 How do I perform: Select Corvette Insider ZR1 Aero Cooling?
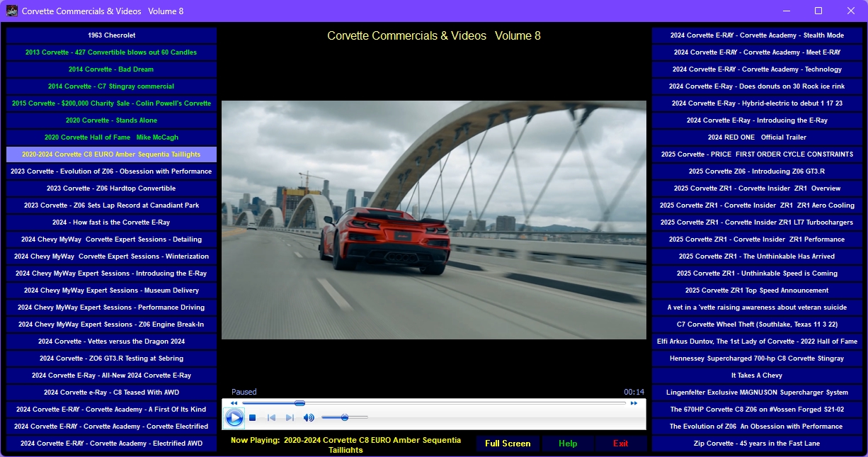click(x=757, y=205)
